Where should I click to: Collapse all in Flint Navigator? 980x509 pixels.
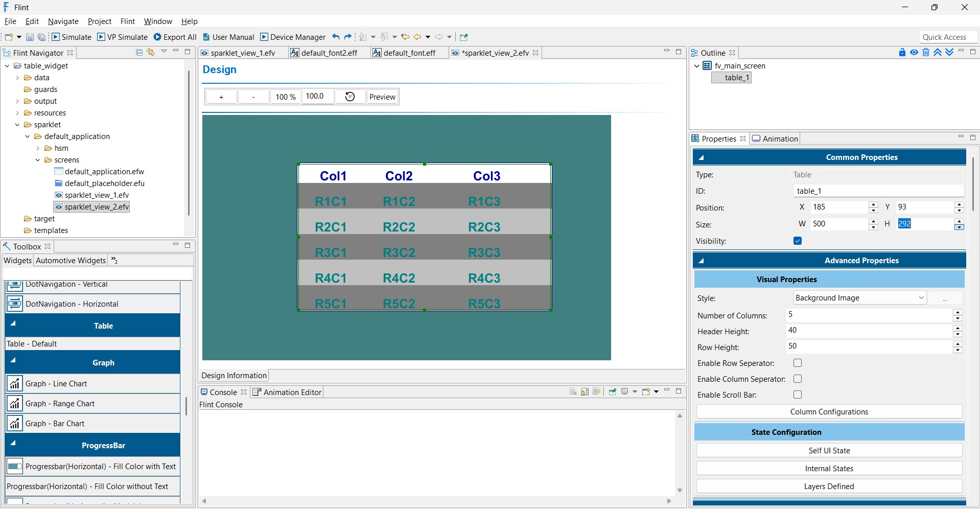click(x=139, y=52)
